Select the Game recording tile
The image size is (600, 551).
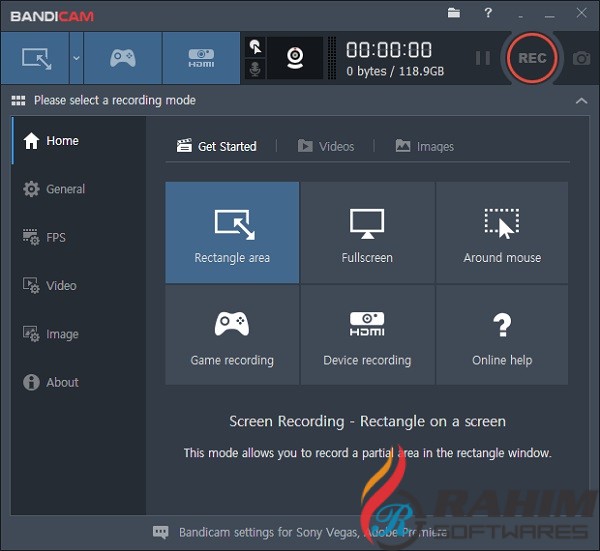coord(232,335)
